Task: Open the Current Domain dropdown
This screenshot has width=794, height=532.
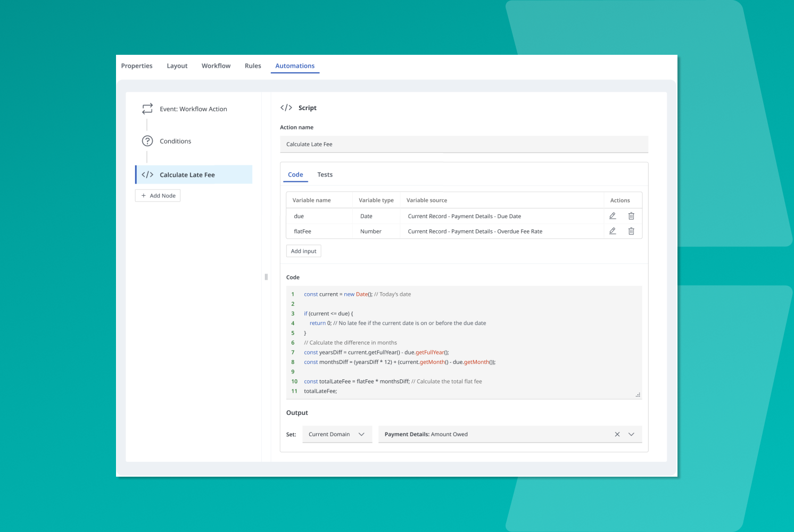Action: click(337, 434)
